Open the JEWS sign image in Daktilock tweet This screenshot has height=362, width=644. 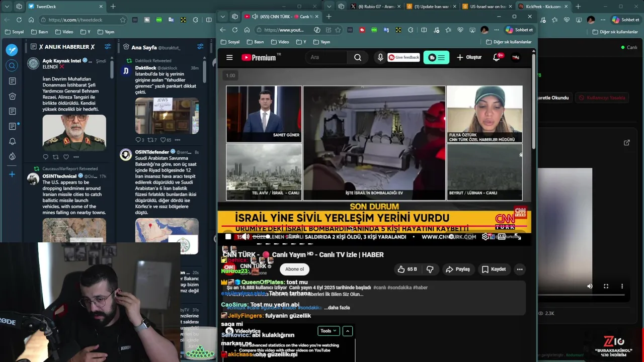(x=167, y=115)
